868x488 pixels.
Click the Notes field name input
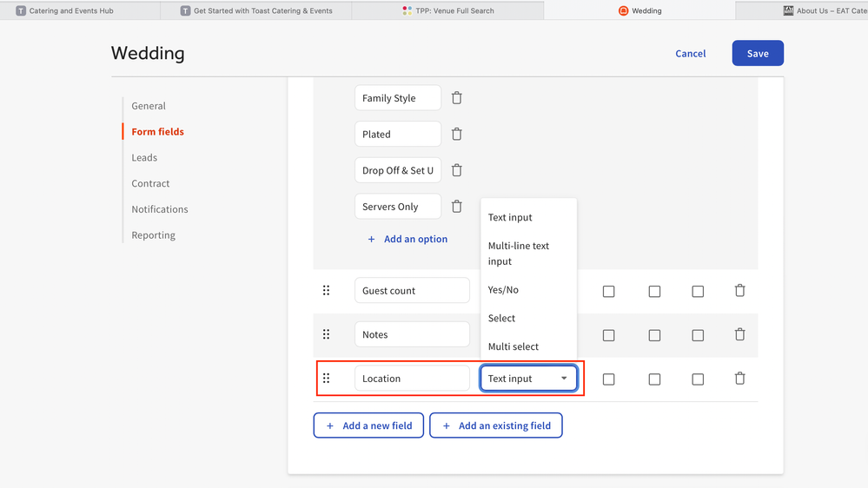[412, 334]
